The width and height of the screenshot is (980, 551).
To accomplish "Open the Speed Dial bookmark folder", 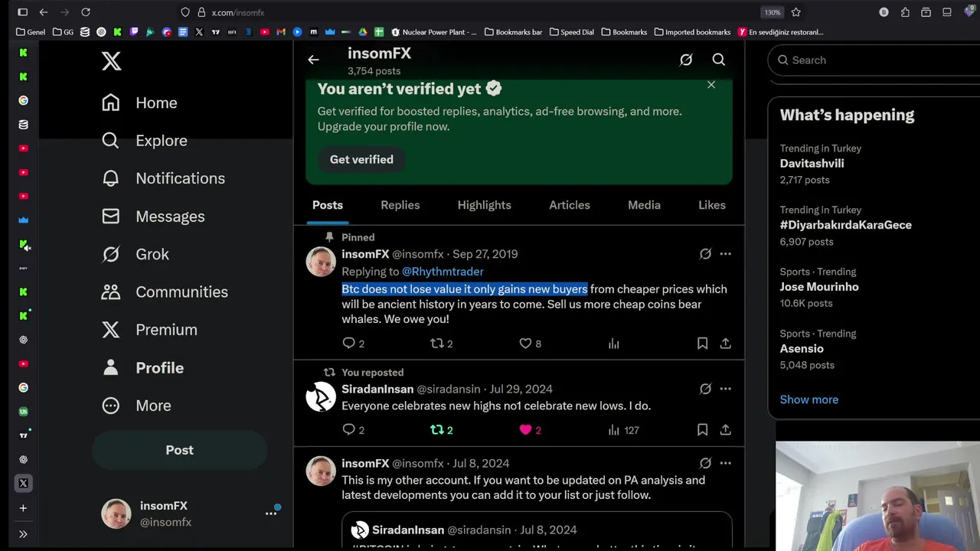I will coord(571,32).
